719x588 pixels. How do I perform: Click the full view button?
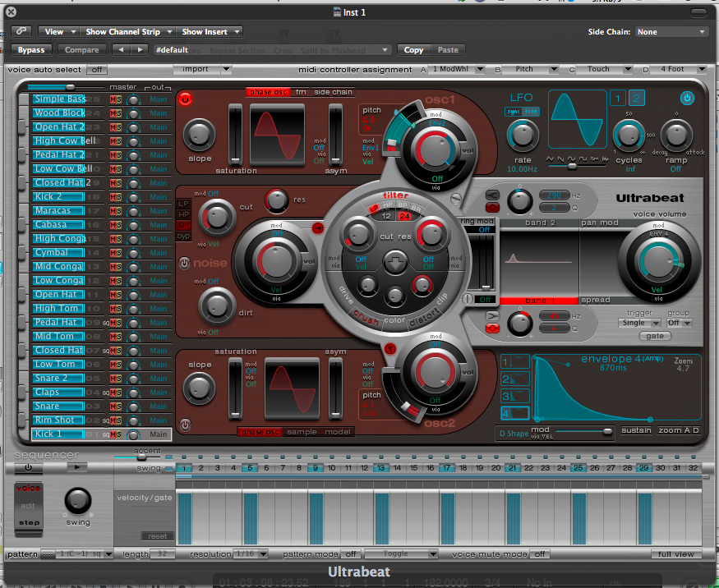[677, 554]
